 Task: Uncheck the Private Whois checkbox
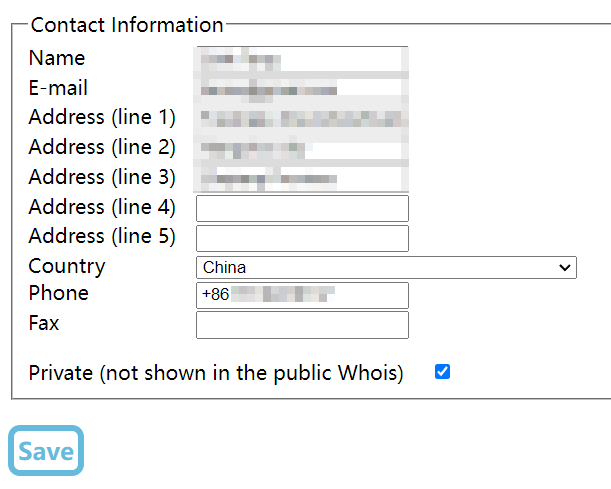click(x=442, y=372)
